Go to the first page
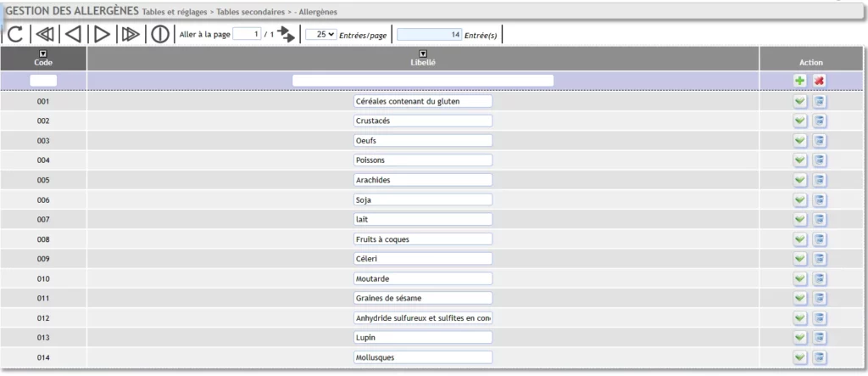The height and width of the screenshot is (376, 868). click(45, 34)
